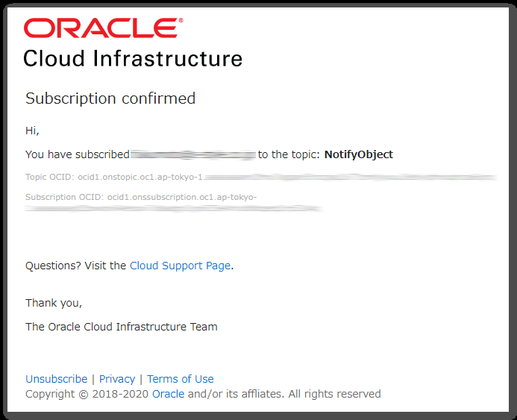Image resolution: width=517 pixels, height=420 pixels.
Task: Click the blurred subscribed email address
Action: 193,154
